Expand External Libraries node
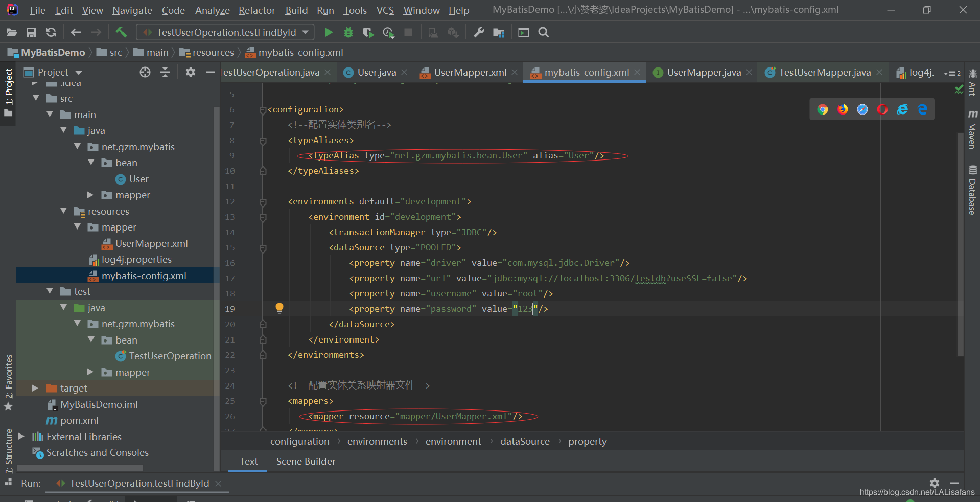The width and height of the screenshot is (980, 502). 21,437
